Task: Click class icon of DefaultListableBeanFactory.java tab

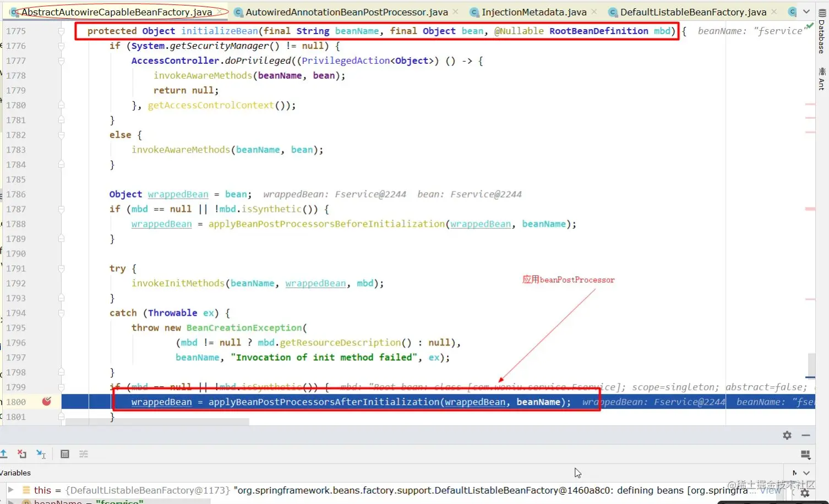Action: 613,12
